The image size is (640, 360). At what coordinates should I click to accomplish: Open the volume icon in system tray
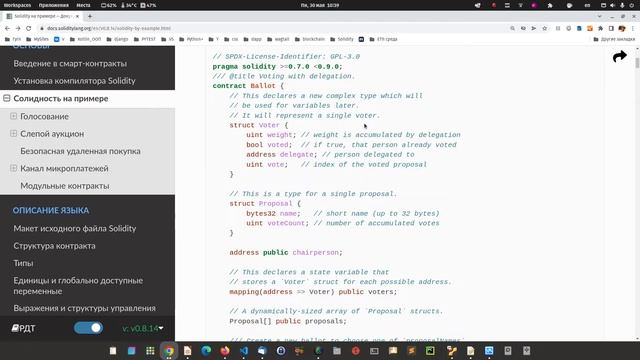click(613, 5)
